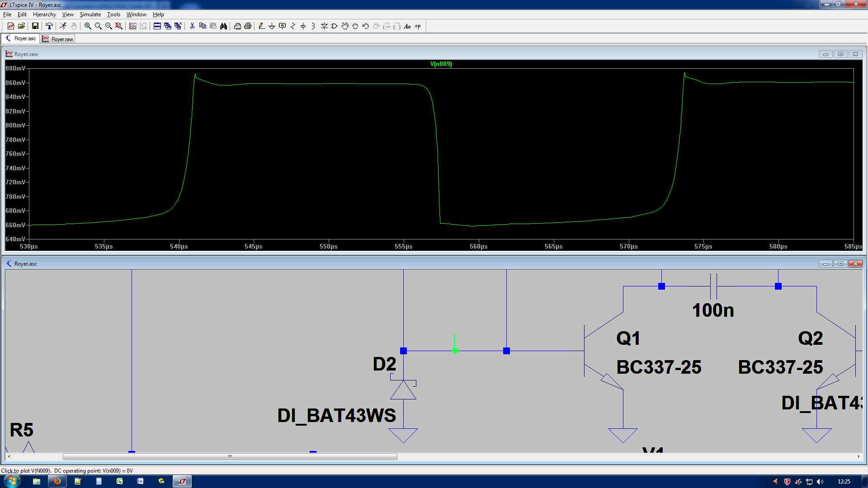Open the Edit menu
Image resolution: width=868 pixels, height=488 pixels.
[22, 14]
